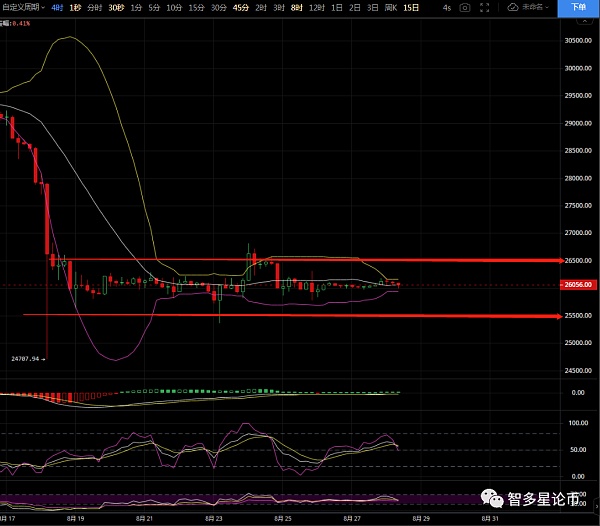Click the 4s refresh interval indicator

pyautogui.click(x=446, y=7)
